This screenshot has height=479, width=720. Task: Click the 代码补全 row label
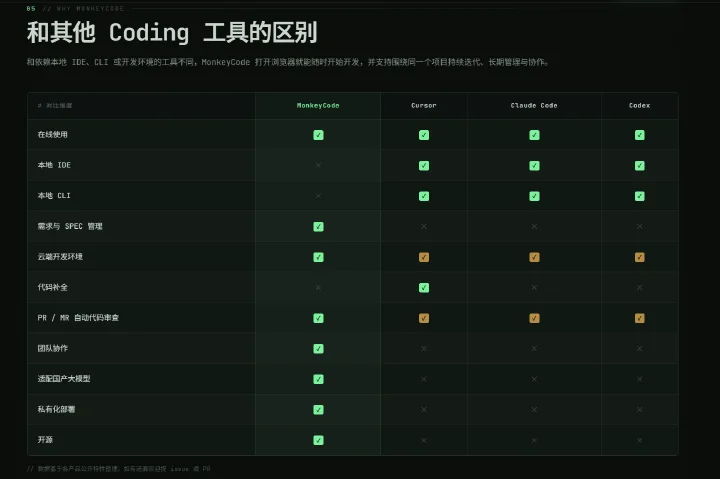(x=52, y=287)
